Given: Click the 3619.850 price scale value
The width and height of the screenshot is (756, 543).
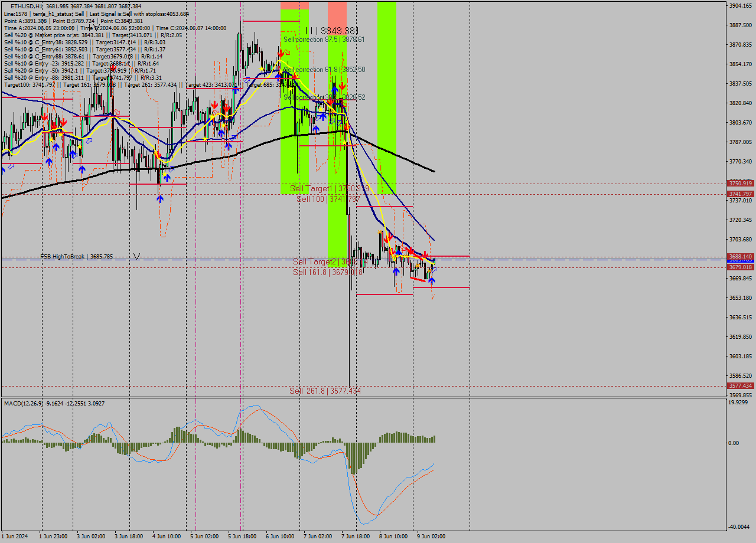Looking at the screenshot, I should [741, 336].
